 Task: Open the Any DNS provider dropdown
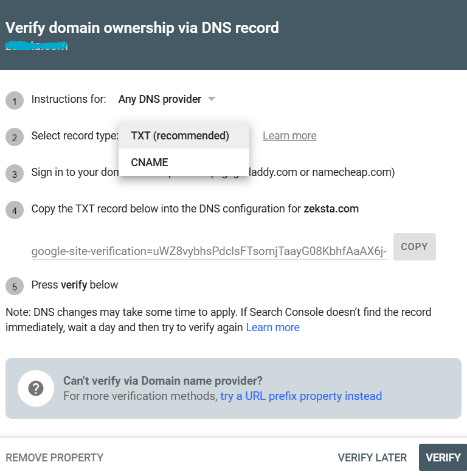(x=167, y=99)
